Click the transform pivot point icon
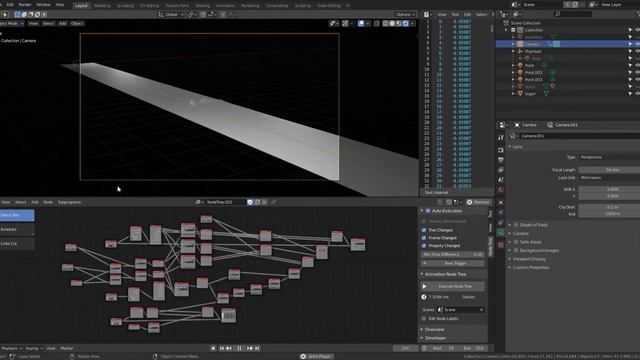Image resolution: width=640 pixels, height=360 pixels. [191, 14]
